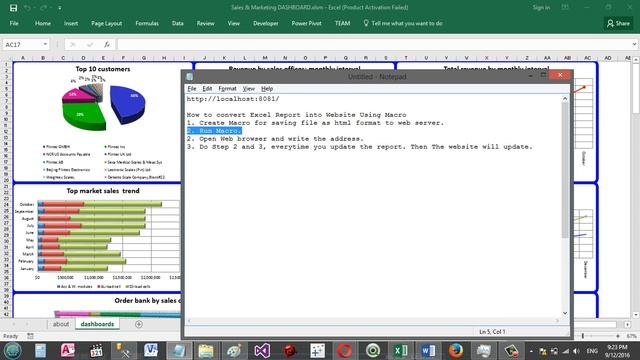Open Microsoft Access from the taskbar
Viewport: 640px width, 360px height.
click(67, 351)
